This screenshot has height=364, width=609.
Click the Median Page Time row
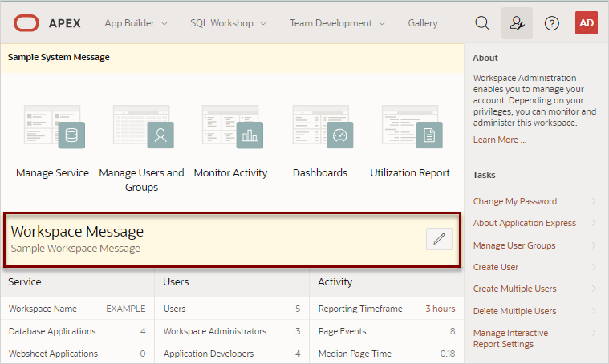point(387,354)
